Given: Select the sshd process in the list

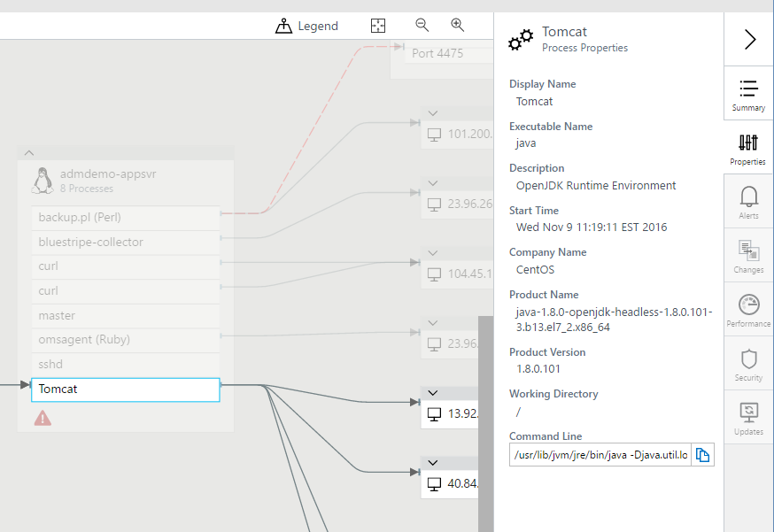Looking at the screenshot, I should pyautogui.click(x=124, y=364).
